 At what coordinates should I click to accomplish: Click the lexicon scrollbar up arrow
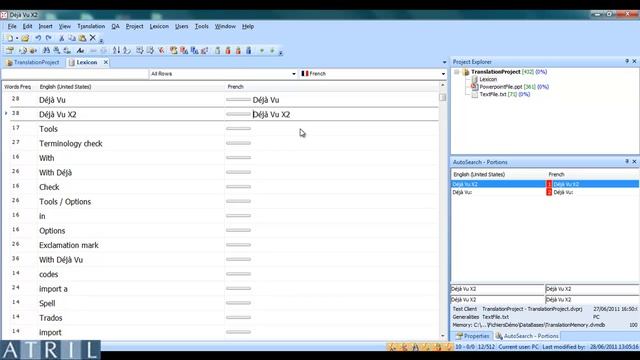(x=442, y=85)
